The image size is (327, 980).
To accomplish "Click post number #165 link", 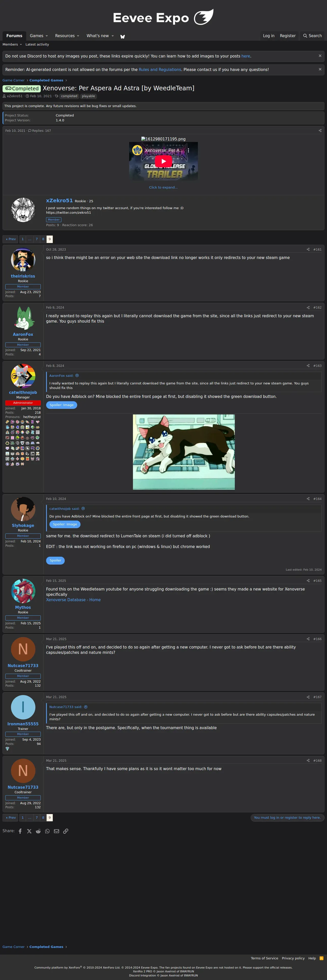I will tap(317, 581).
